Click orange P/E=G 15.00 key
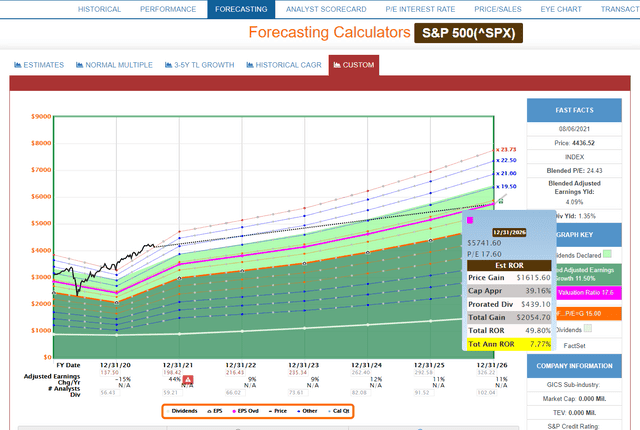The width and height of the screenshot is (640, 430). tap(589, 314)
